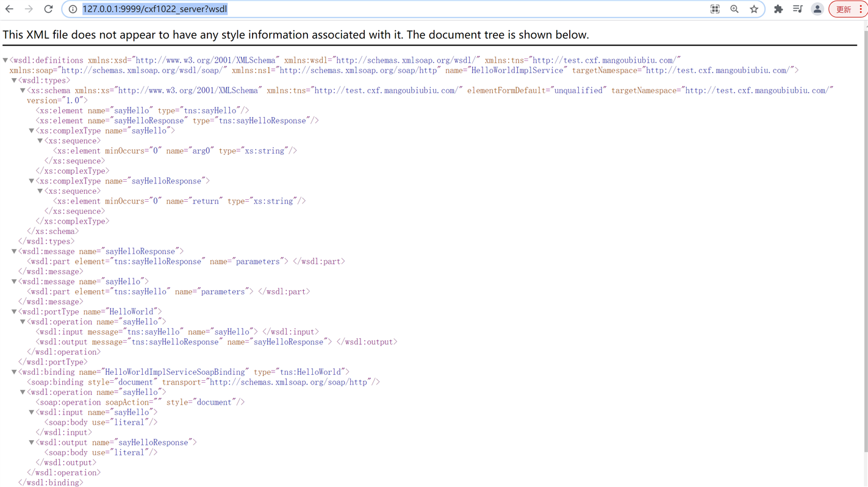Click the </wsdl:output> closing tag in binding
Image resolution: width=868 pixels, height=487 pixels.
click(66, 463)
